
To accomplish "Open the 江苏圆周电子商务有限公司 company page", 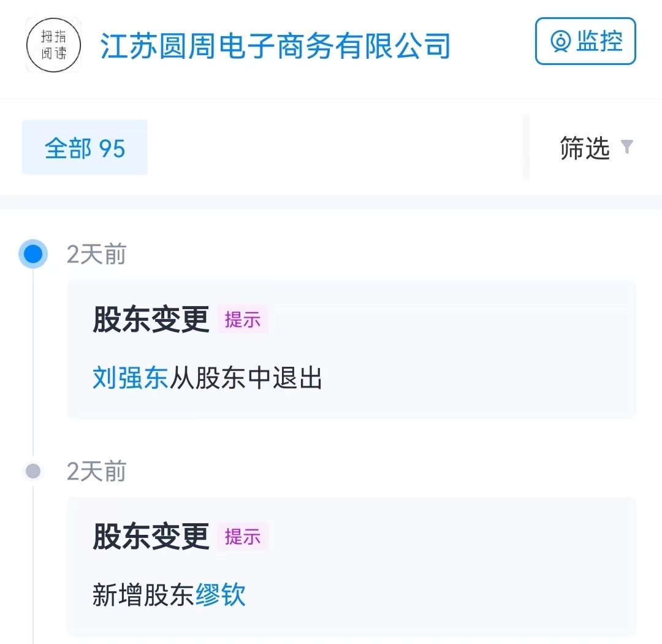I will [276, 46].
